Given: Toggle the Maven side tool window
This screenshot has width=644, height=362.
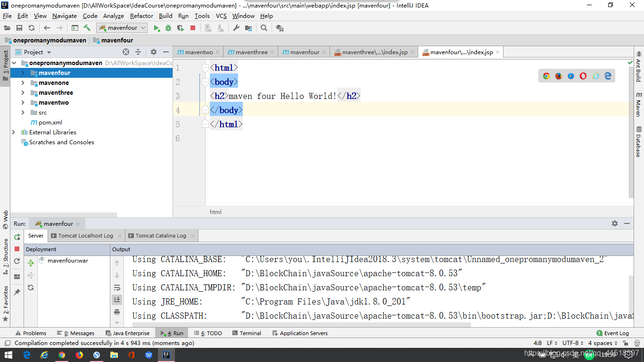Looking at the screenshot, I should coord(638,104).
